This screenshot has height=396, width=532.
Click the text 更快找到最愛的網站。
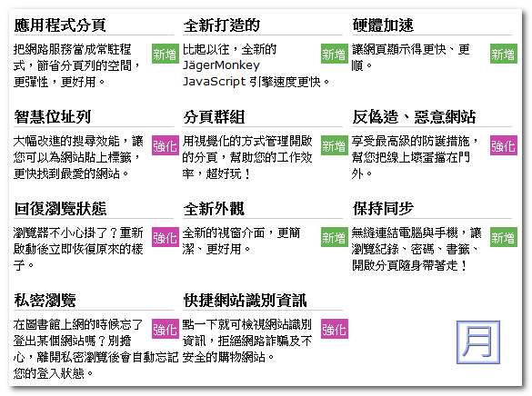pyautogui.click(x=71, y=173)
